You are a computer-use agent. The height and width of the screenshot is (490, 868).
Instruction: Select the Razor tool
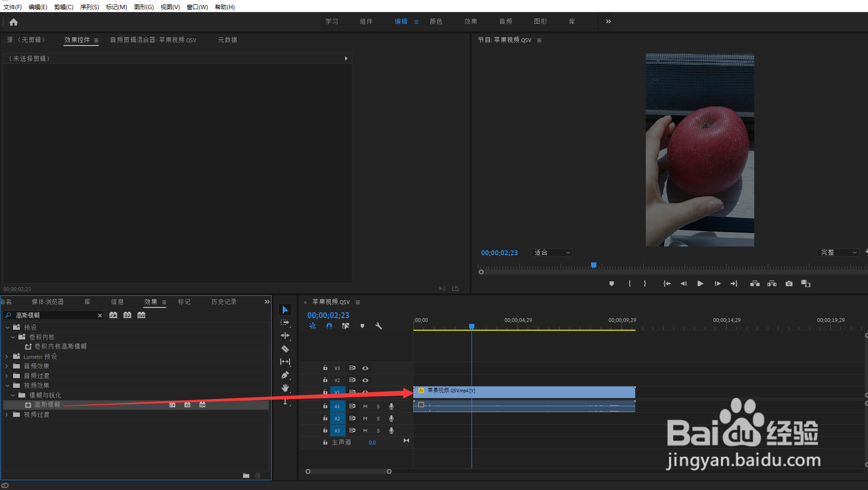pyautogui.click(x=285, y=349)
